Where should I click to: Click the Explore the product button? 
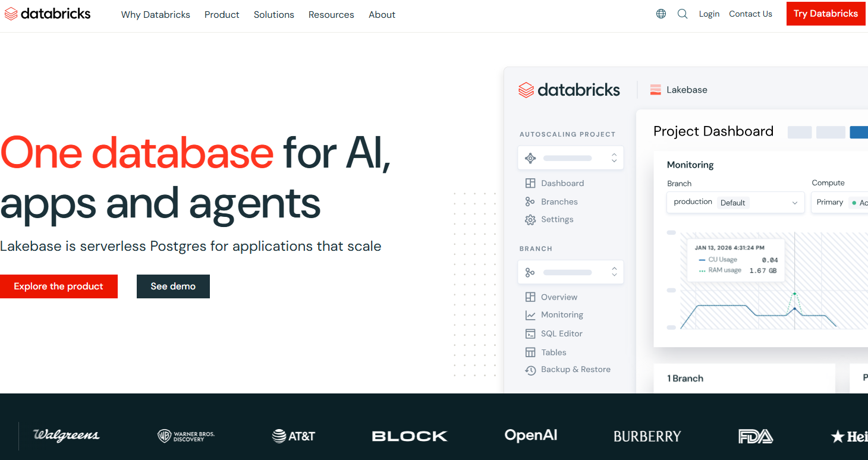pyautogui.click(x=59, y=286)
